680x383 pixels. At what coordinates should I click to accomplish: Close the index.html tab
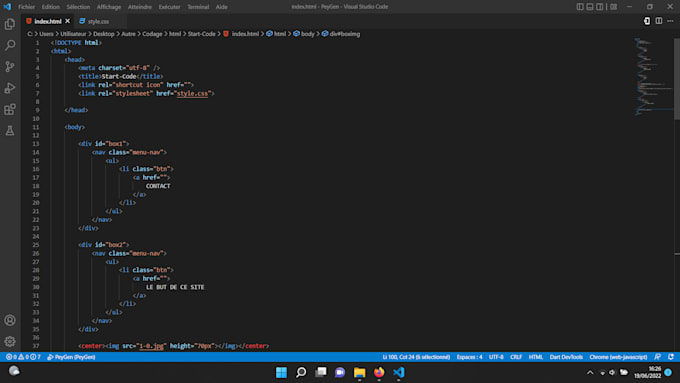pos(68,21)
